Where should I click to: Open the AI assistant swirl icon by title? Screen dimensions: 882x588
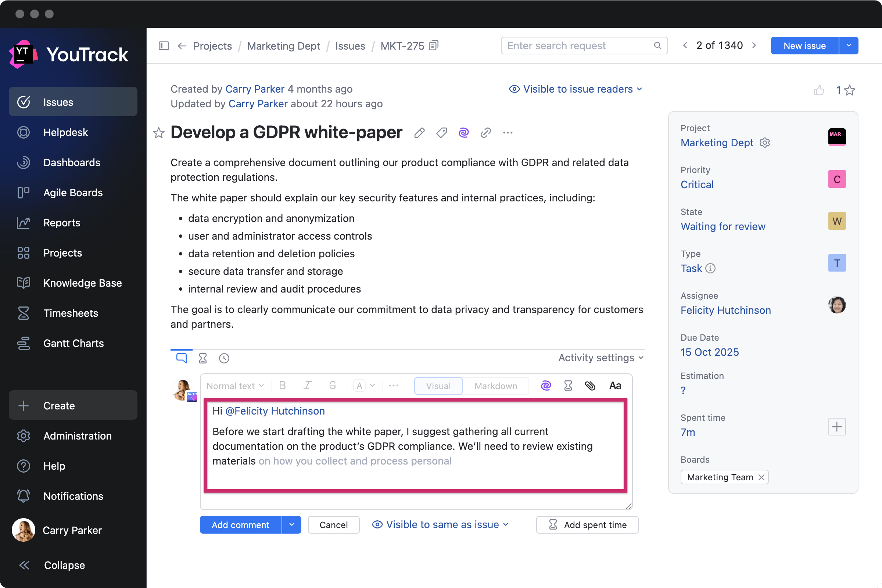pos(463,133)
